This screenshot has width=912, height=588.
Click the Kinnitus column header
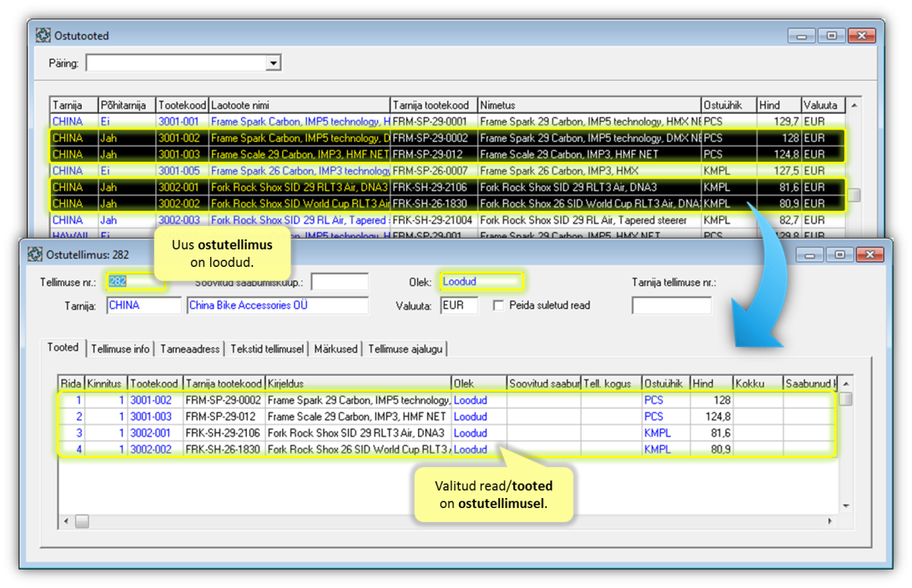[x=106, y=384]
